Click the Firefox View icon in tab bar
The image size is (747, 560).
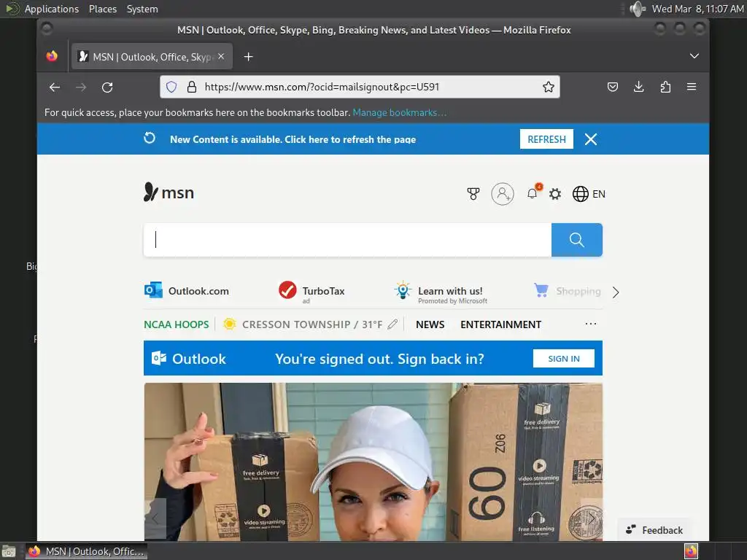pyautogui.click(x=52, y=56)
